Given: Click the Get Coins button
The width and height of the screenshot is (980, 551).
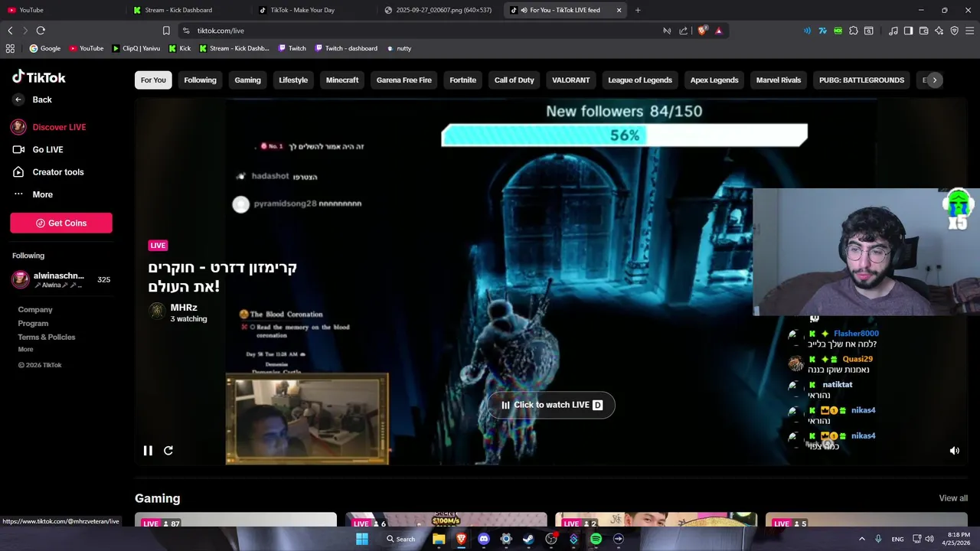Looking at the screenshot, I should (x=61, y=223).
